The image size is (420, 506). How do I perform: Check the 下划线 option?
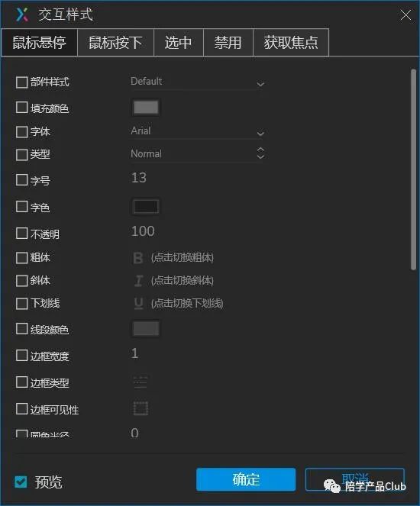coord(21,304)
